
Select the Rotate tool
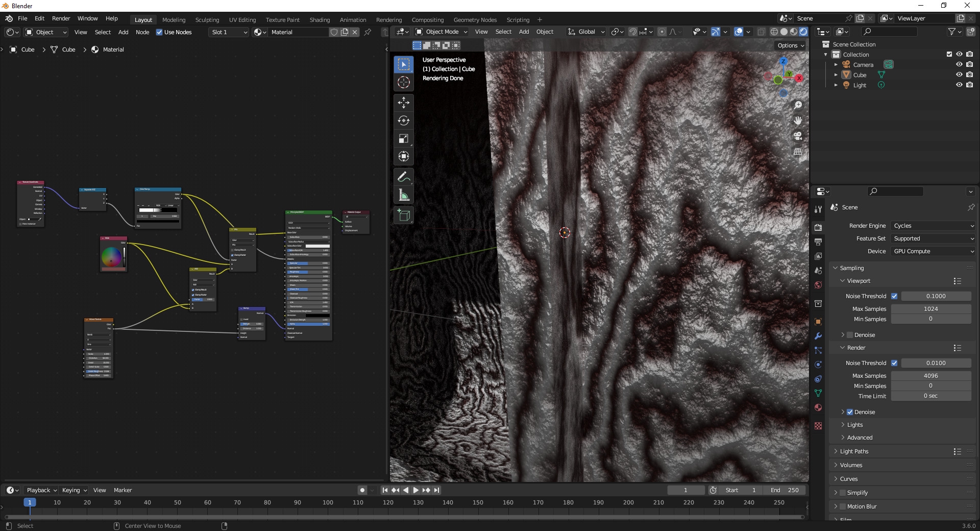tap(403, 120)
